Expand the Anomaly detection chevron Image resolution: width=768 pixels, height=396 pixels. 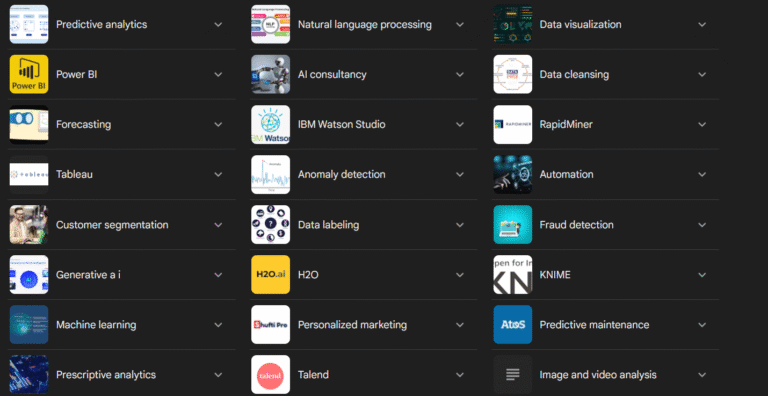[x=460, y=174]
